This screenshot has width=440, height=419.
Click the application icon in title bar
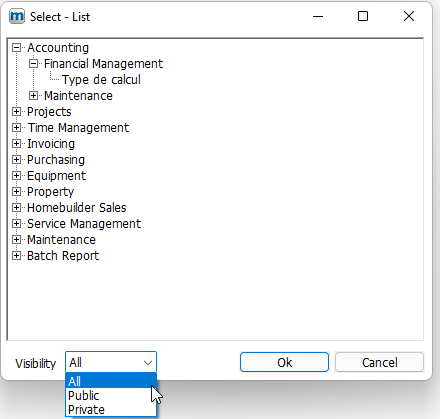click(17, 16)
